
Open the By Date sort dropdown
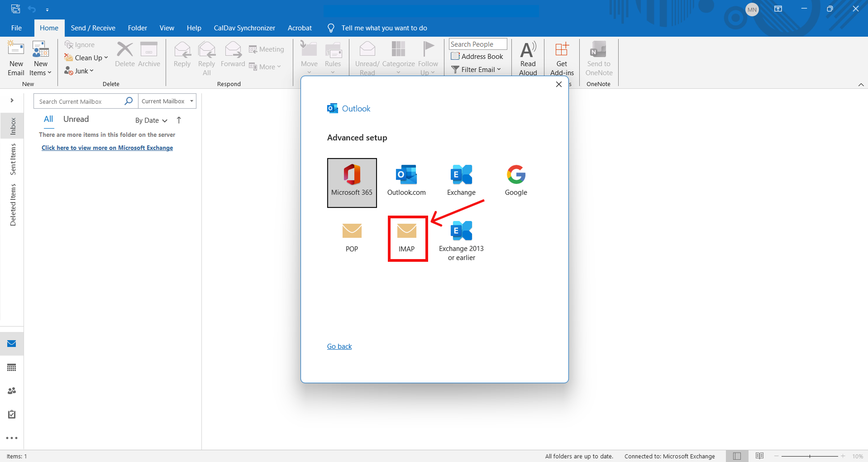click(x=152, y=120)
